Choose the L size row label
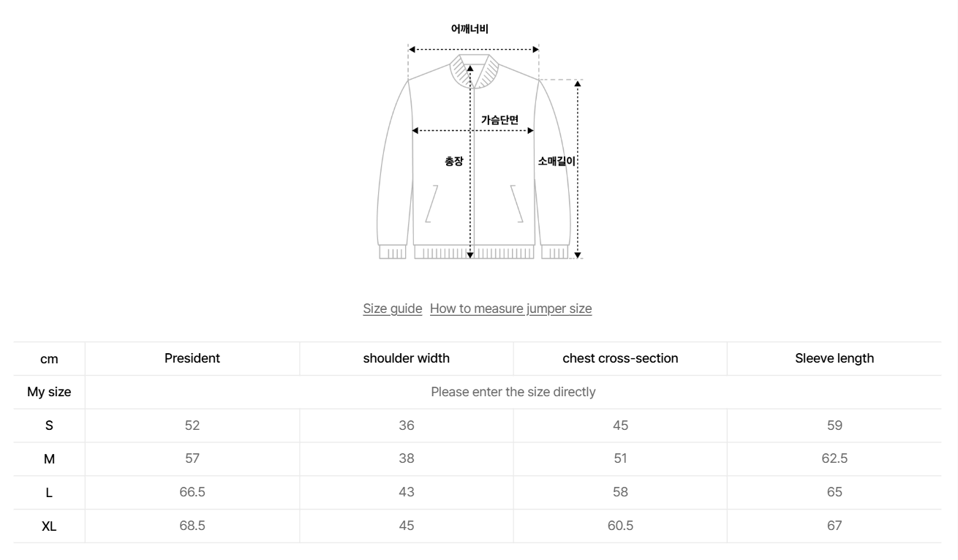 [49, 492]
